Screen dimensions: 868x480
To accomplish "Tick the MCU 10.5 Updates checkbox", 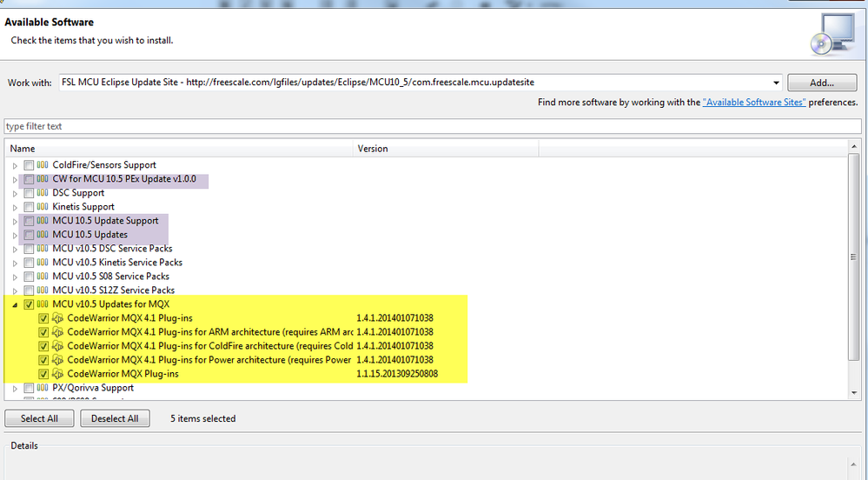I will point(29,235).
